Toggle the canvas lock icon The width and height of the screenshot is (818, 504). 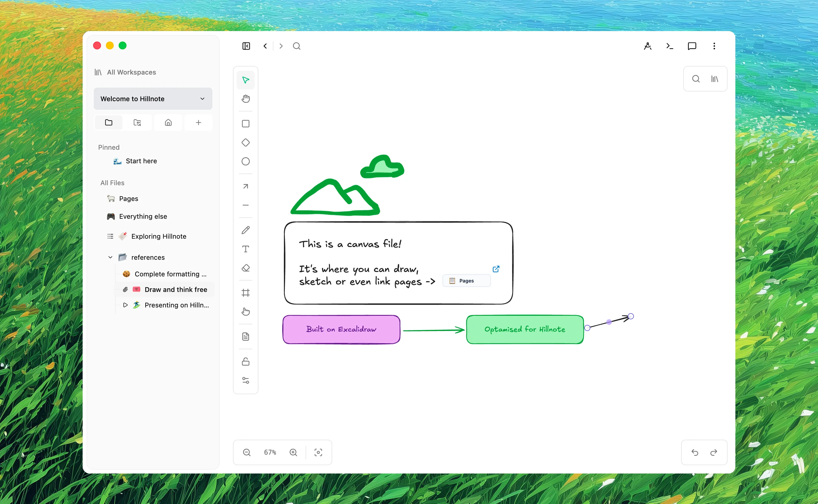[x=246, y=362]
